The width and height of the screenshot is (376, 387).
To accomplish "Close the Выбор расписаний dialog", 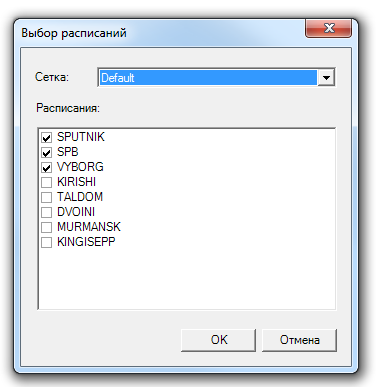I will [x=328, y=28].
